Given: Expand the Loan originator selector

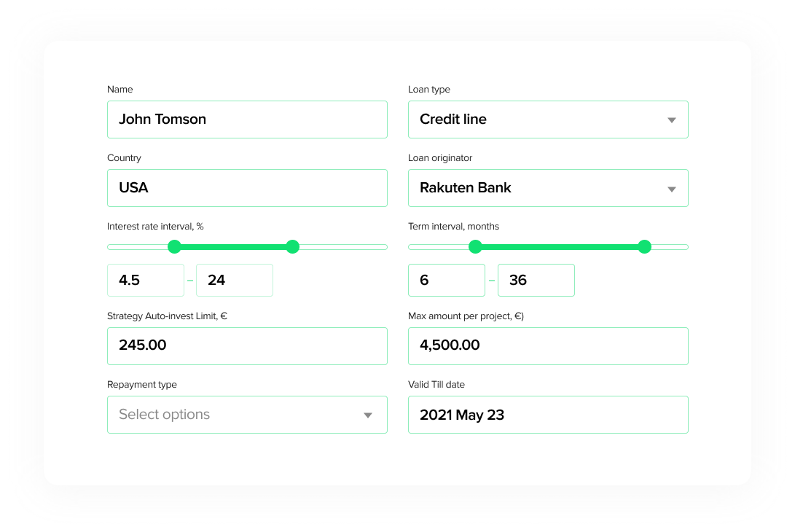Looking at the screenshot, I should [x=548, y=187].
